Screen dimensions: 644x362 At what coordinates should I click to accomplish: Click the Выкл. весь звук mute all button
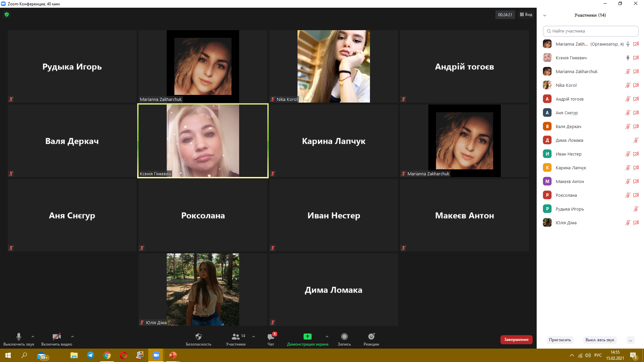coord(600,340)
